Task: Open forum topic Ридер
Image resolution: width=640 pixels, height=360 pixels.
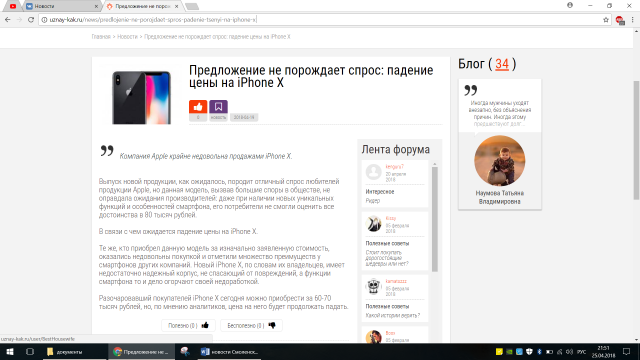Action: [373, 200]
